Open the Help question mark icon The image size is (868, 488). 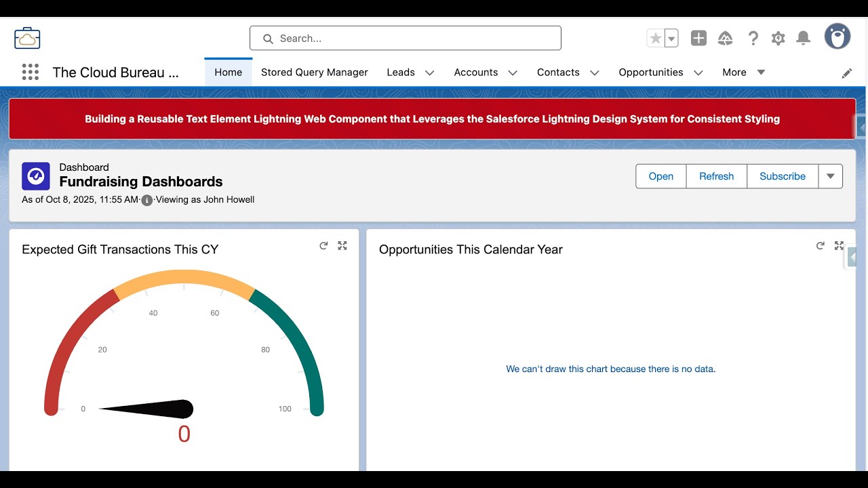coord(753,39)
